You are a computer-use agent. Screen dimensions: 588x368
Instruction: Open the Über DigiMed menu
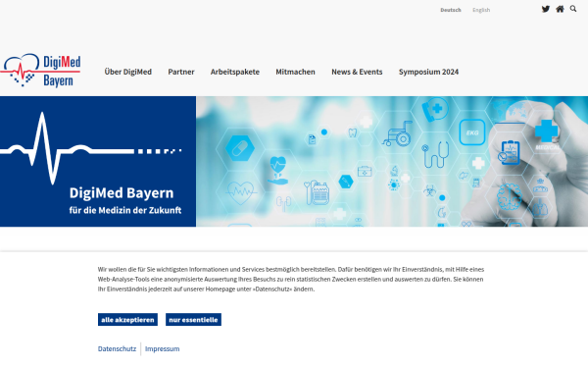[x=127, y=72]
